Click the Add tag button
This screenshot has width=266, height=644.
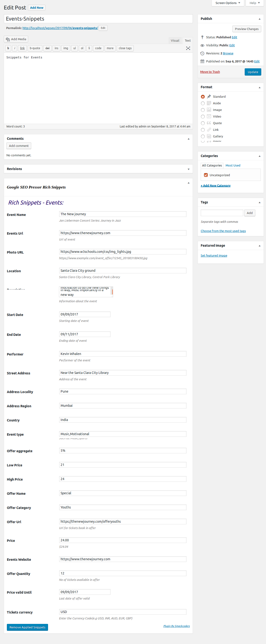249,213
